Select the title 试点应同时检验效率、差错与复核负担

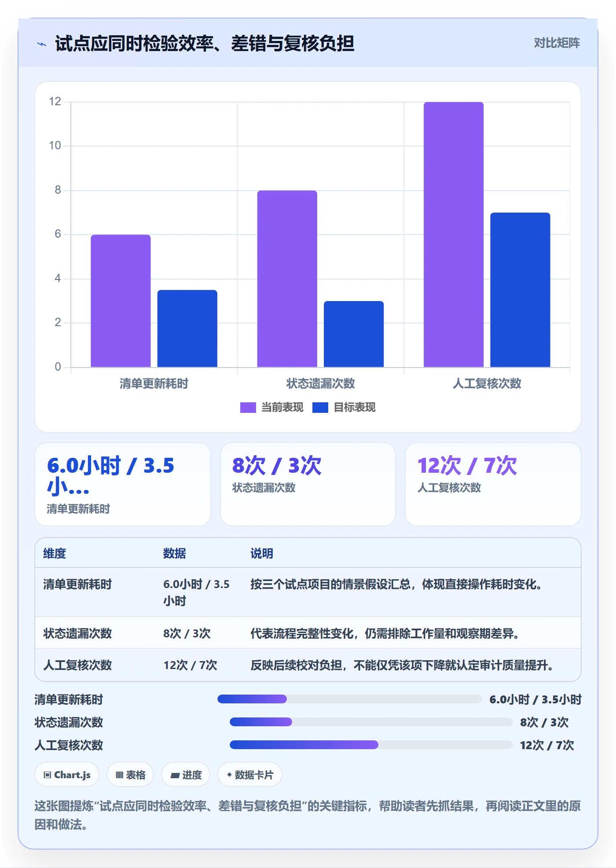[x=205, y=44]
